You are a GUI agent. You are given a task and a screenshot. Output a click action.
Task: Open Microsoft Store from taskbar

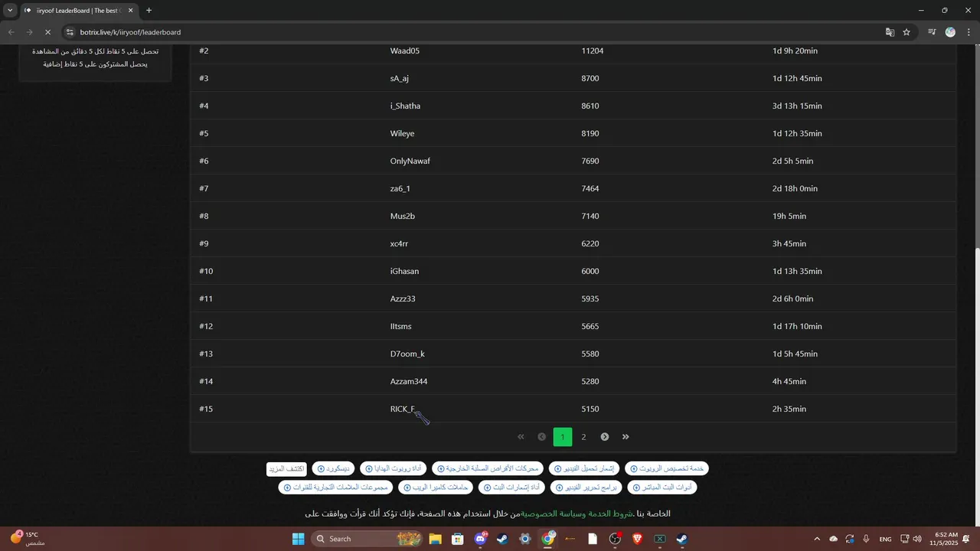click(x=458, y=539)
